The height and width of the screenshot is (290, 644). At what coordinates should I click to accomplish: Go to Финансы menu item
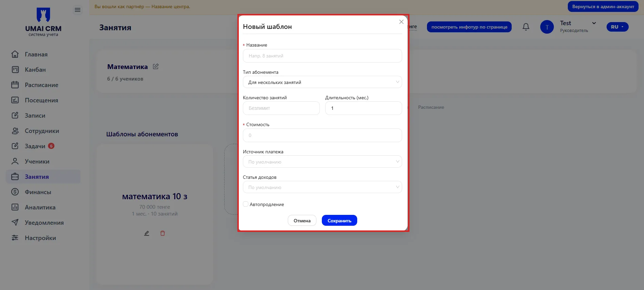[x=38, y=192]
